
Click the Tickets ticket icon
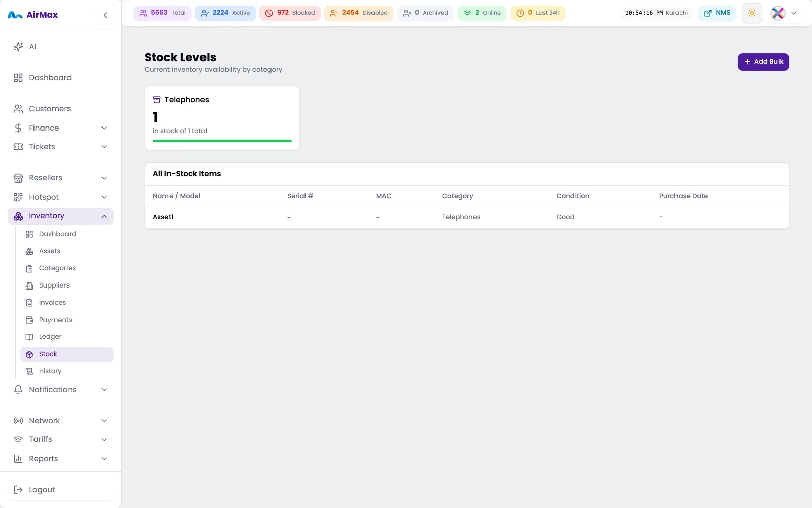(x=18, y=147)
